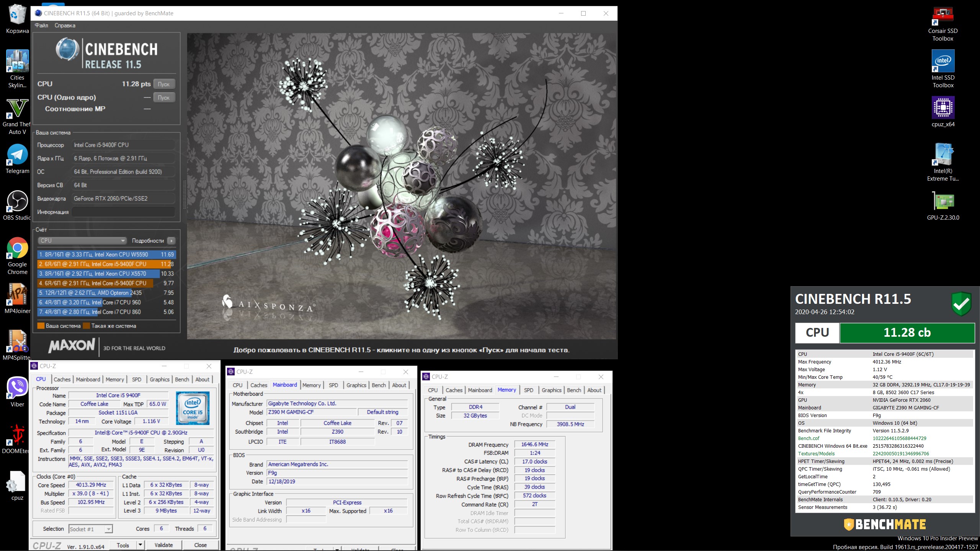The width and height of the screenshot is (980, 551).
Task: Open the Tools dropdown arrow in CPU-Z
Action: [x=140, y=545]
